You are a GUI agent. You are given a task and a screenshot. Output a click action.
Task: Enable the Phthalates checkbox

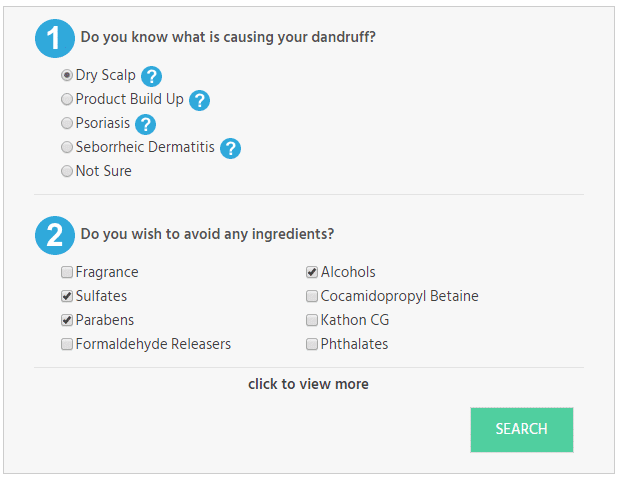312,344
